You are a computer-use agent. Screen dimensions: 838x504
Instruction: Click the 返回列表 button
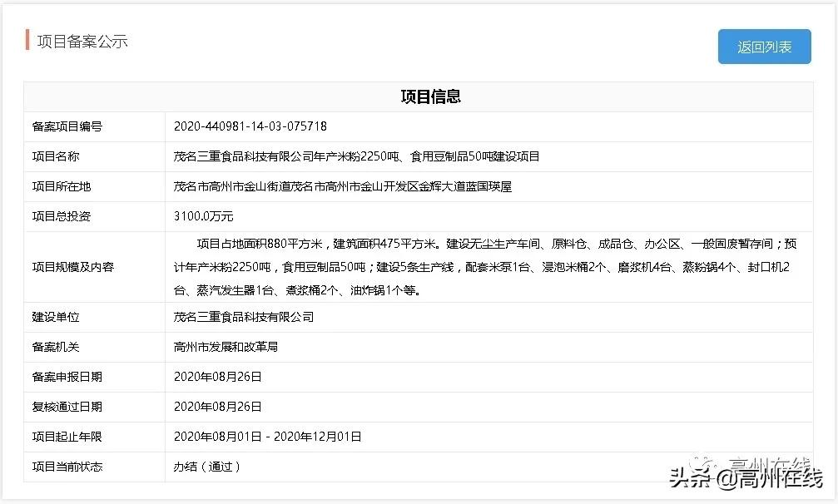(763, 47)
